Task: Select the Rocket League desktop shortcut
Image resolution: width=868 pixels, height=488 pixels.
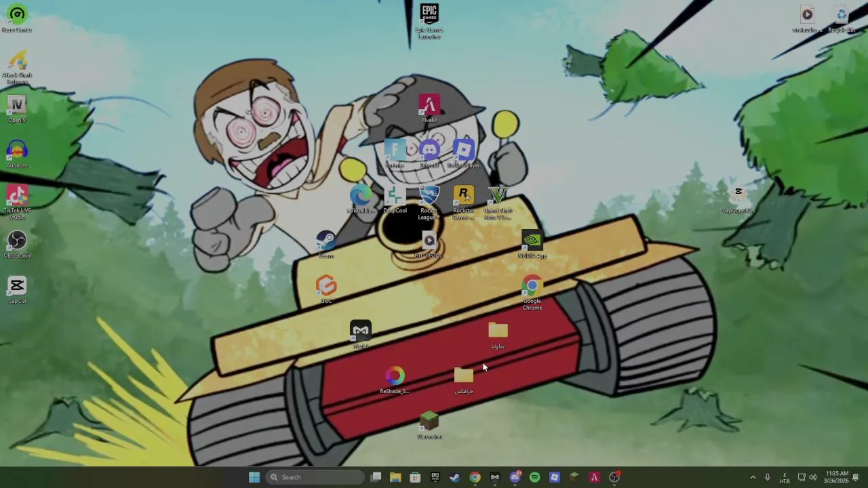Action: tap(429, 203)
